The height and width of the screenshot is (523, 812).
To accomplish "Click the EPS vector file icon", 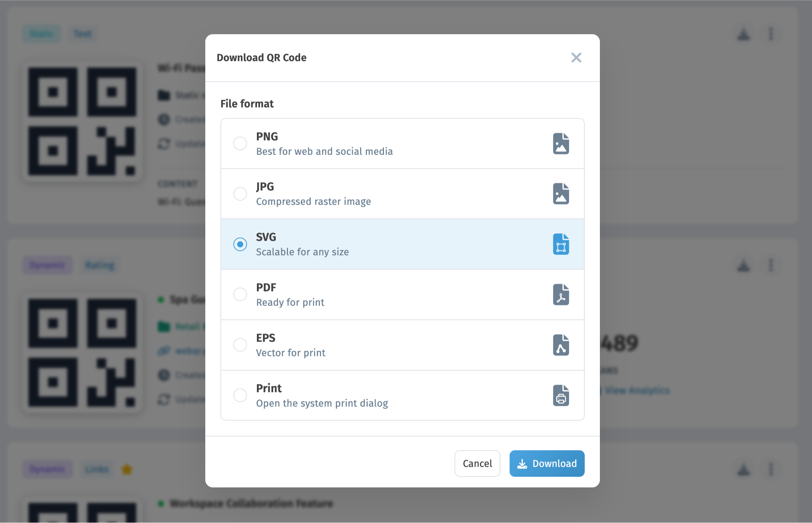I will (x=561, y=345).
